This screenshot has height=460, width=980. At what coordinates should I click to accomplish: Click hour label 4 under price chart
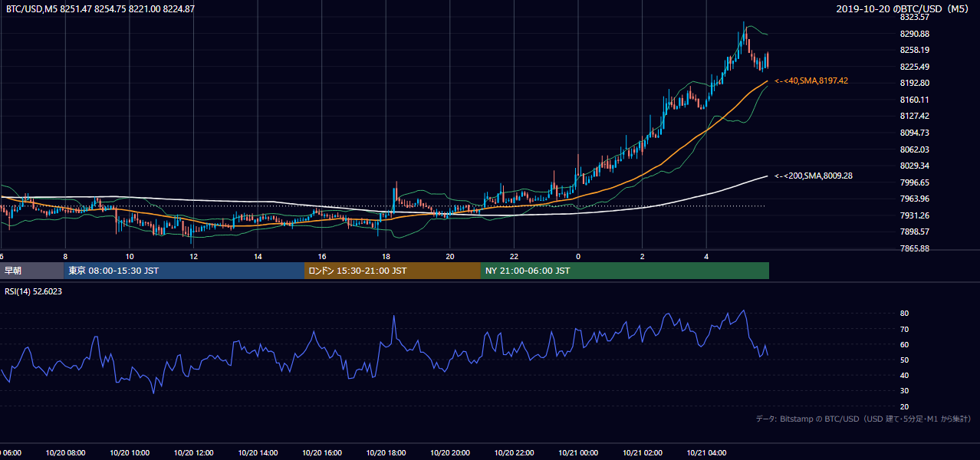[x=706, y=256]
